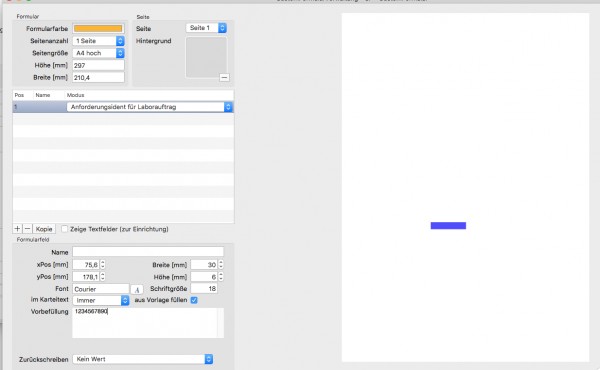Open the Seitengröße A4 hoch dropdown

click(98, 53)
